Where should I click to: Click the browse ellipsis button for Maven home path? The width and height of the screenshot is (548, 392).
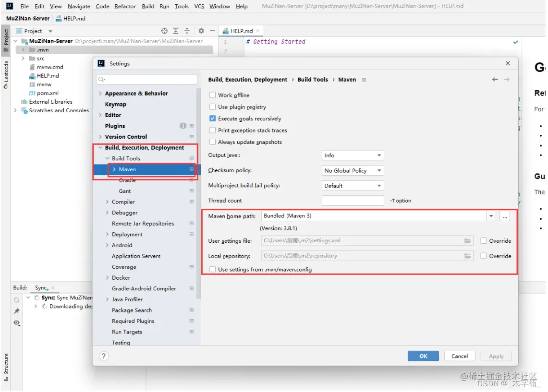tap(505, 216)
